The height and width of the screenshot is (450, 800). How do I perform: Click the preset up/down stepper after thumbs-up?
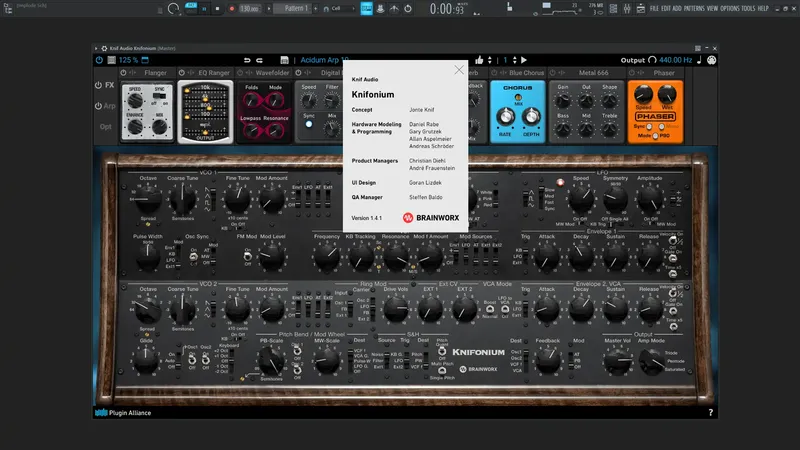click(490, 60)
